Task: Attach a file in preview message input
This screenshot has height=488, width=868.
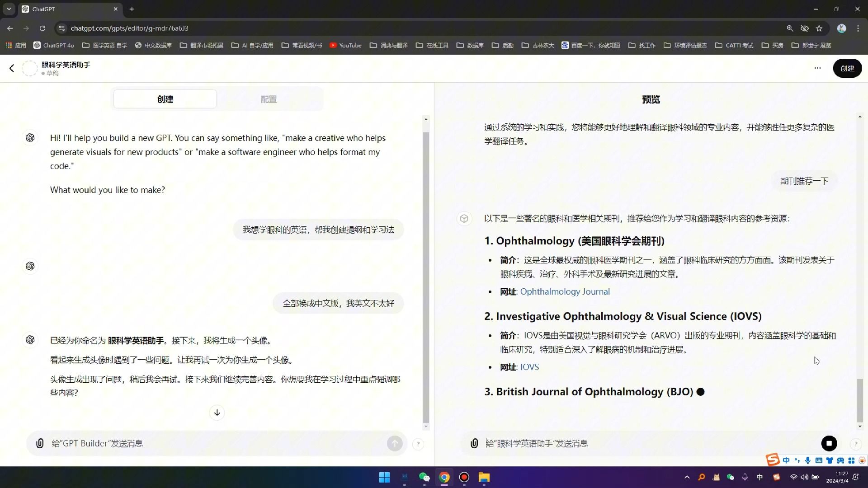Action: click(x=474, y=443)
